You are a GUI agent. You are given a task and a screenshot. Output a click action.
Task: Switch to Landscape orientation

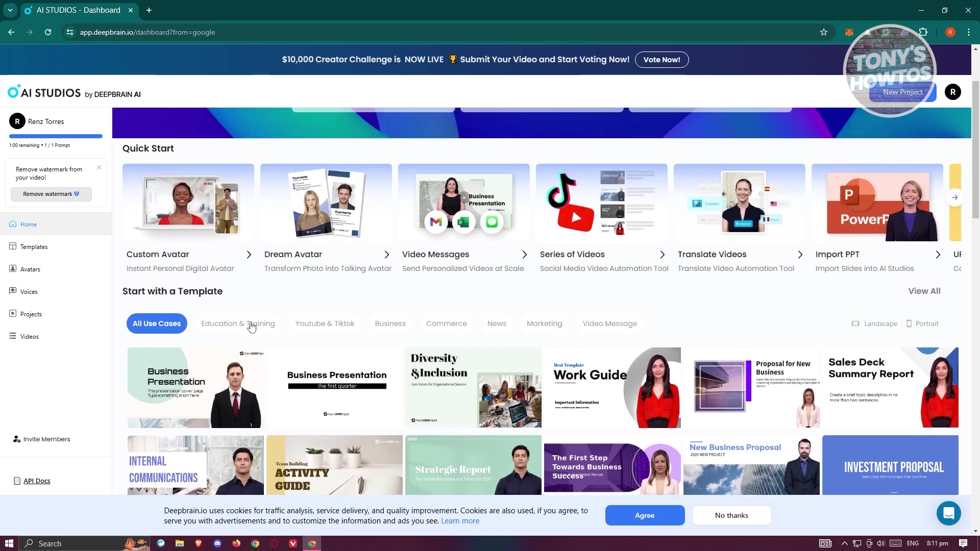[x=874, y=323]
